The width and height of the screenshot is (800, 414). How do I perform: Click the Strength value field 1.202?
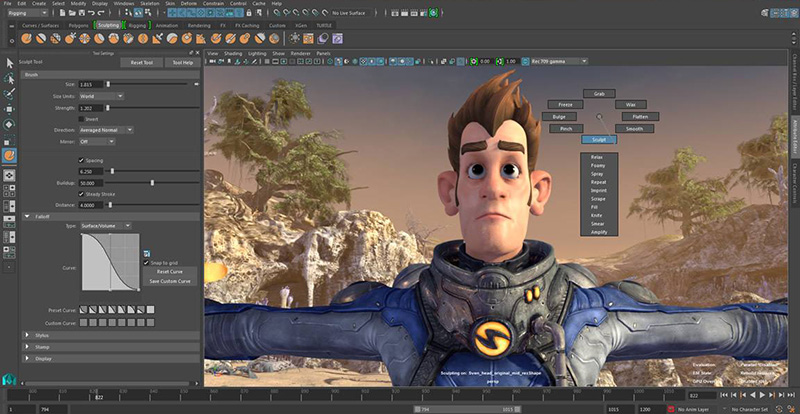coord(90,108)
